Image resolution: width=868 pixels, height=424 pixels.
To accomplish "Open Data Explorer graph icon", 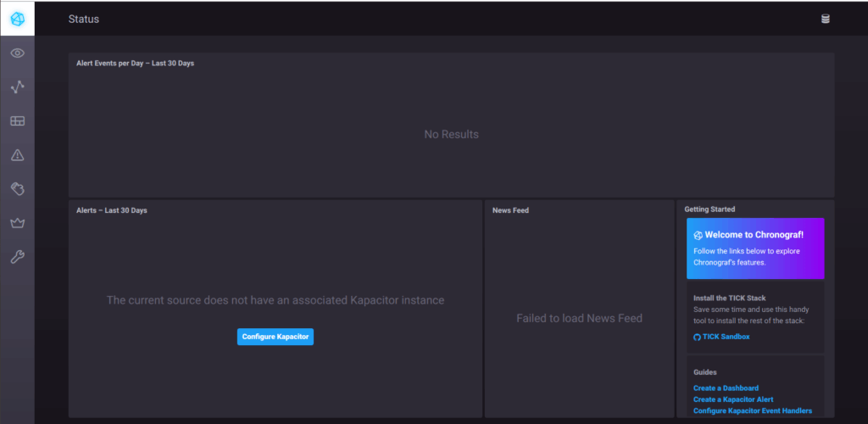I will point(17,86).
